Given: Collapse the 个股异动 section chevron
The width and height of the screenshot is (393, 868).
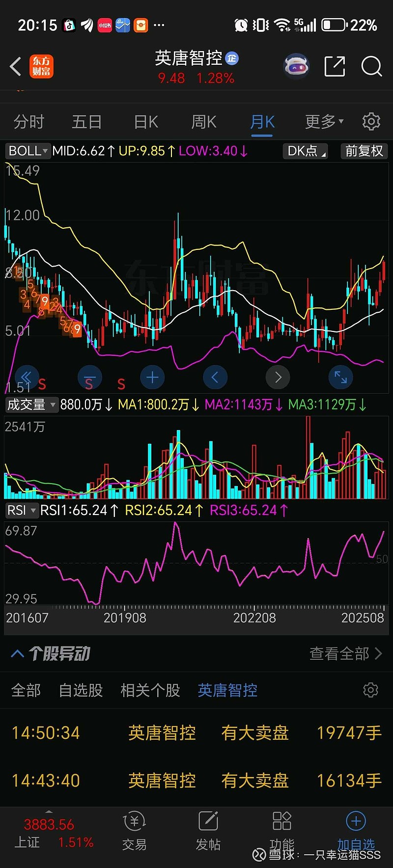Looking at the screenshot, I should tap(17, 653).
